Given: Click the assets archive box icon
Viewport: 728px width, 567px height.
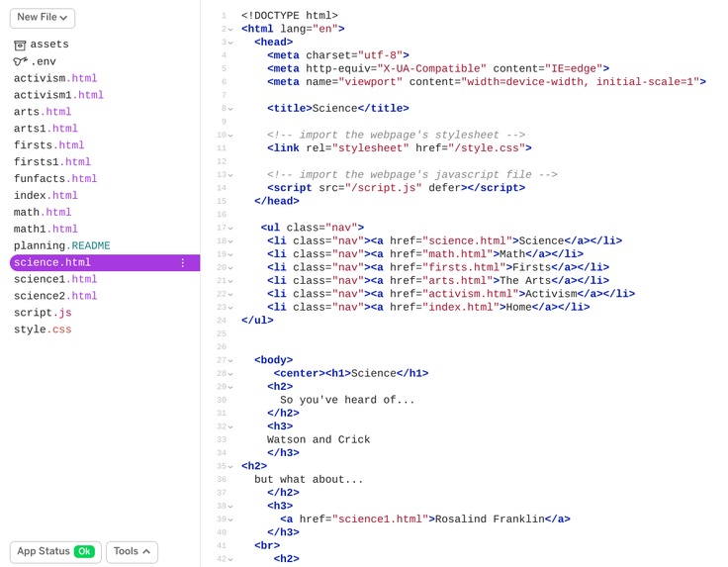Looking at the screenshot, I should pyautogui.click(x=20, y=46).
